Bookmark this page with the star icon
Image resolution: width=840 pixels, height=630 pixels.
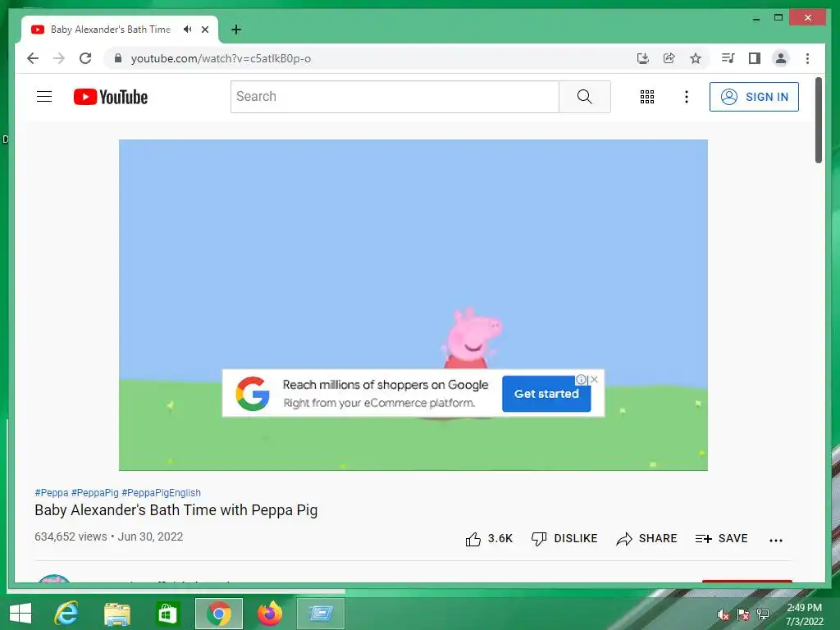[x=696, y=58]
